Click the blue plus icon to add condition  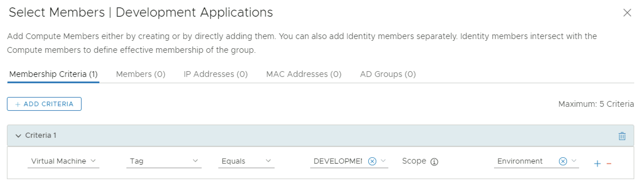(x=597, y=164)
